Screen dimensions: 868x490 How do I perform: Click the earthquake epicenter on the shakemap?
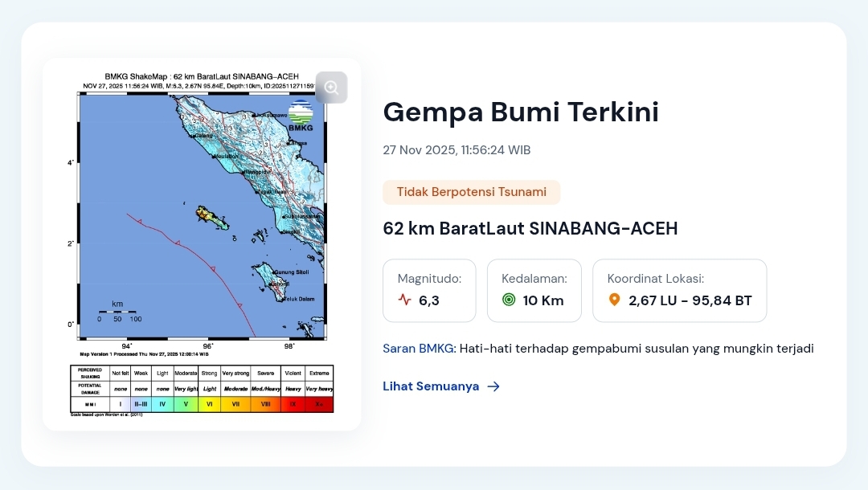point(203,214)
